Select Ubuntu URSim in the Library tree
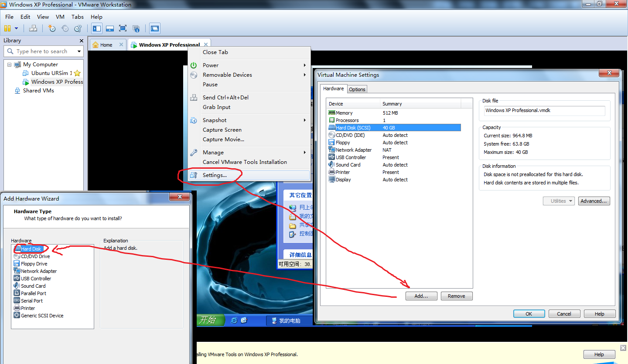The image size is (628, 364). coord(51,73)
